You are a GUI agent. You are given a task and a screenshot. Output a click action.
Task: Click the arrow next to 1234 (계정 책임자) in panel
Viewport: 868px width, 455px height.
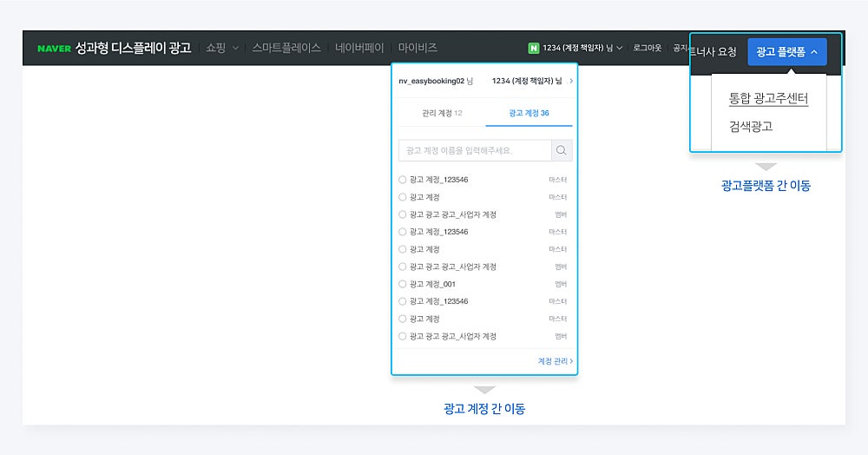click(x=571, y=81)
